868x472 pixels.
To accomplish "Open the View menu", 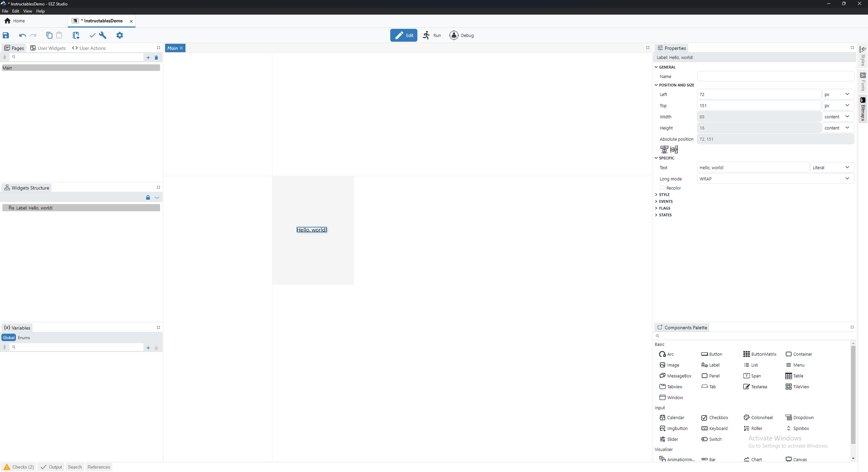I will [27, 11].
